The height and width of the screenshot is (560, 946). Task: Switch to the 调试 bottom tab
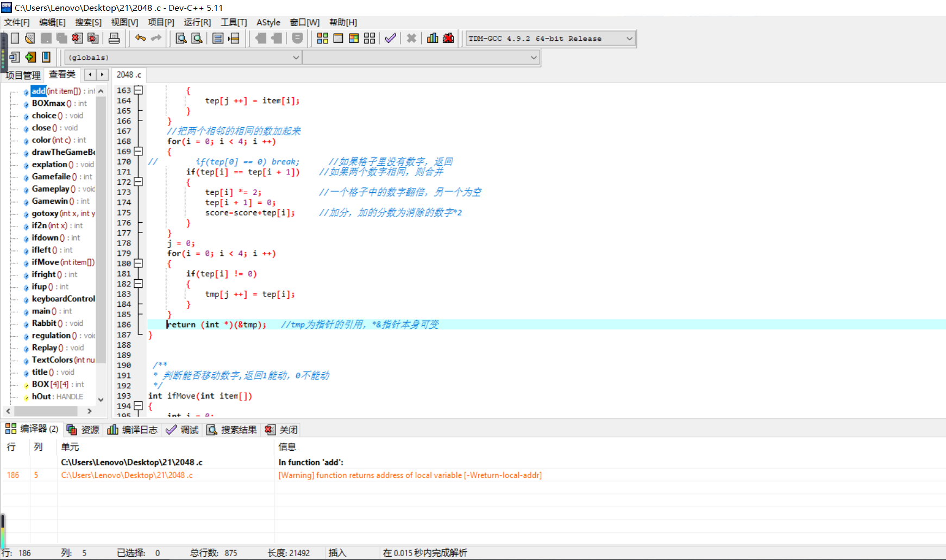pyautogui.click(x=183, y=430)
